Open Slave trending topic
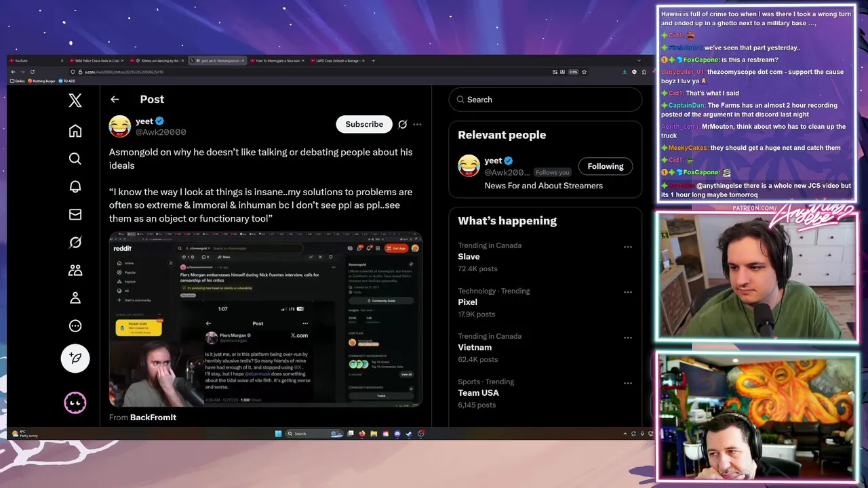 pyautogui.click(x=469, y=257)
